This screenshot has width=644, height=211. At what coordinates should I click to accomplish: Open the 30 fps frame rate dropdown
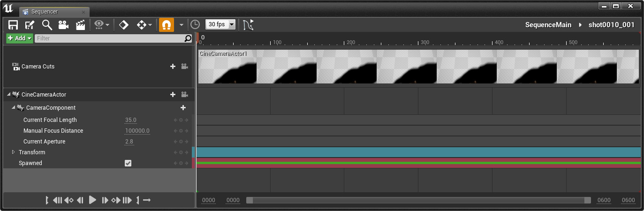(x=220, y=24)
